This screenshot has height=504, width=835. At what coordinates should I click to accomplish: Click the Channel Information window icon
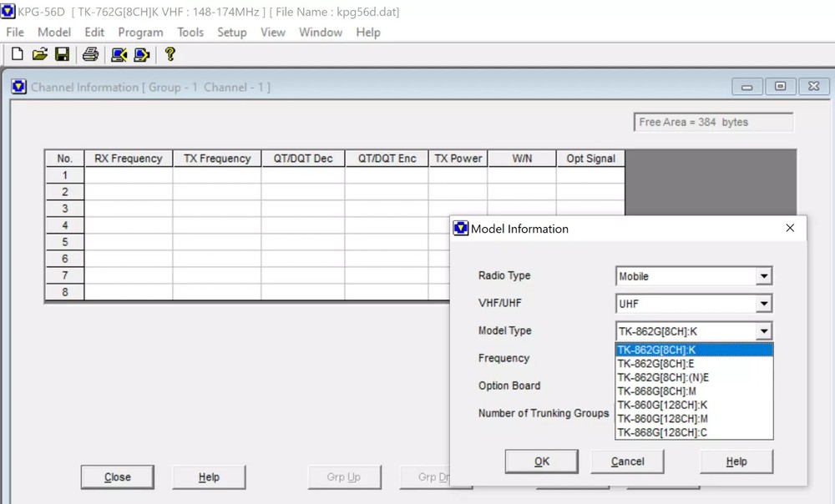point(18,87)
